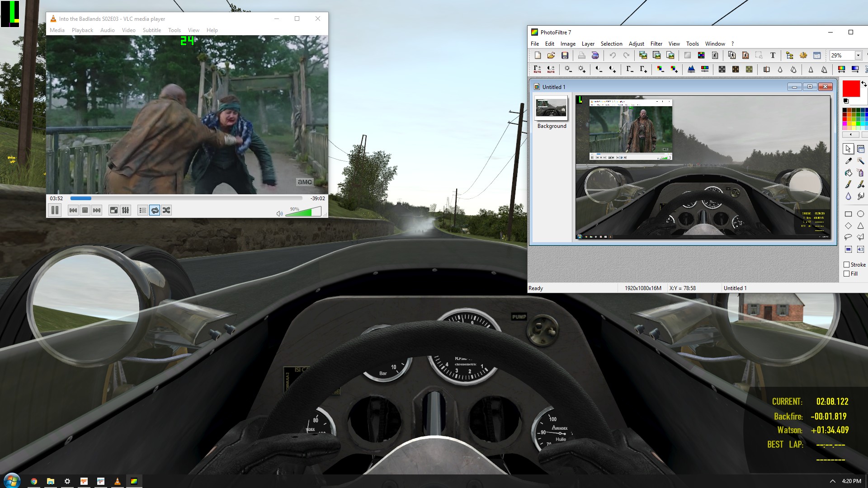Save the image with the floppy disk icon
This screenshot has width=868, height=488.
tap(565, 55)
